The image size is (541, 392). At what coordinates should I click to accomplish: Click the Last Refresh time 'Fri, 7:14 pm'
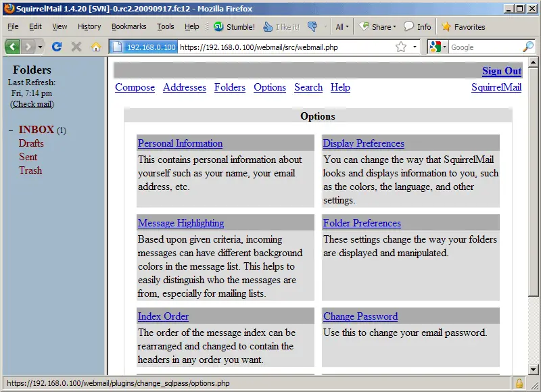tap(31, 93)
